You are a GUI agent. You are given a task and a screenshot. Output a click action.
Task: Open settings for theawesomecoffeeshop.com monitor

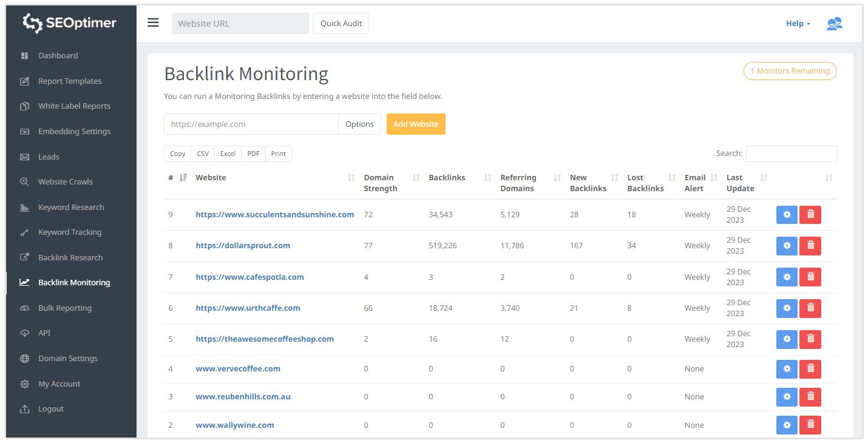click(787, 339)
